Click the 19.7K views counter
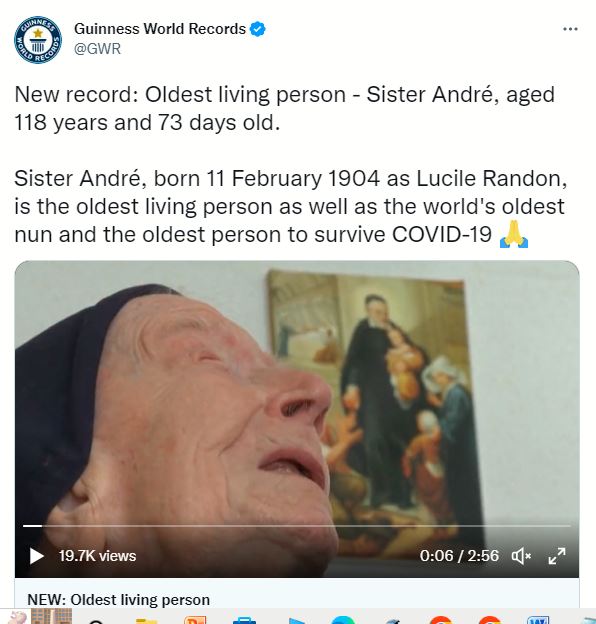This screenshot has width=596, height=624. point(97,556)
